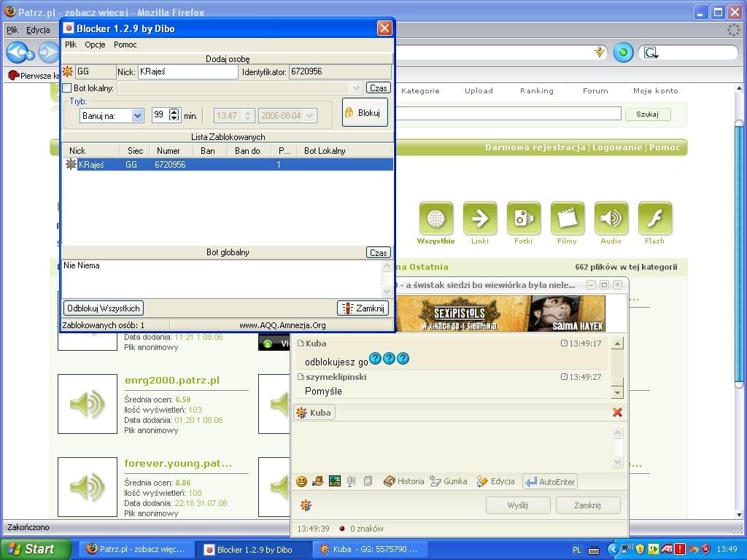Viewport: 747px width, 560px height.
Task: Expand the Banuj na mode dropdown
Action: click(137, 115)
